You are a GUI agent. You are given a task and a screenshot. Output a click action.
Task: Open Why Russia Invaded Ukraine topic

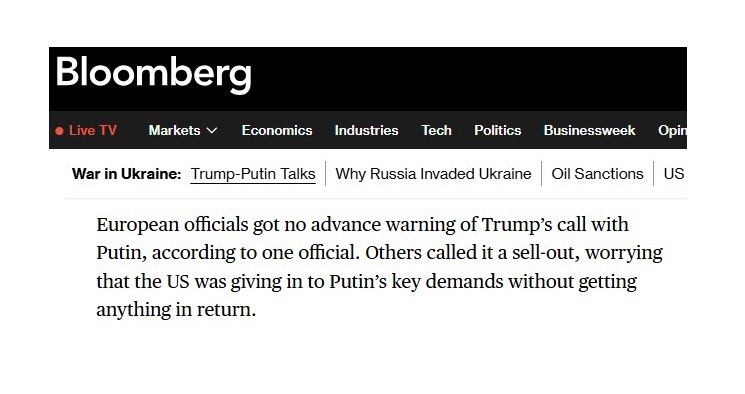433,174
